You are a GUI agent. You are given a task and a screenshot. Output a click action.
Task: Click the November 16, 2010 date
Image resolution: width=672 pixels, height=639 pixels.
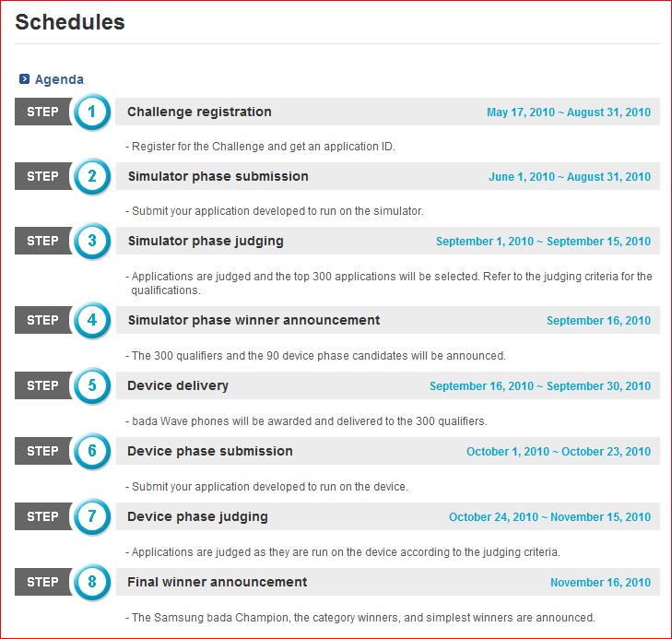(600, 583)
